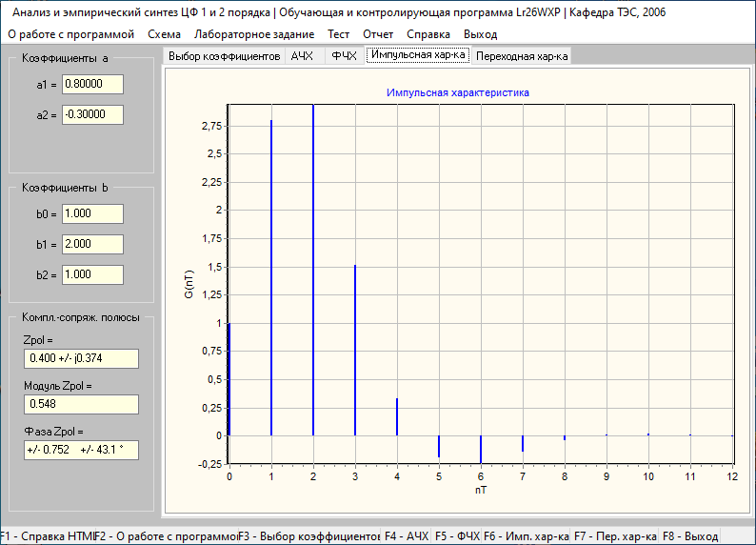Open the 'Отчет' menu

pos(378,34)
